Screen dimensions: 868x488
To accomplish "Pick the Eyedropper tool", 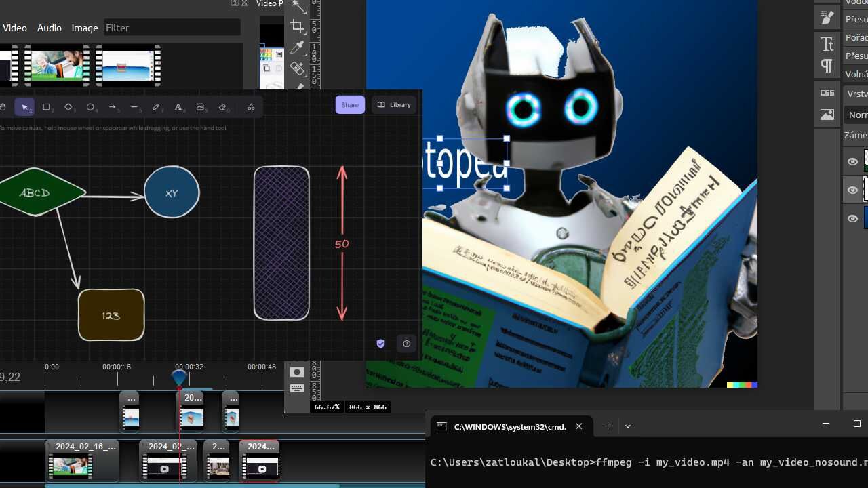I will 297,47.
